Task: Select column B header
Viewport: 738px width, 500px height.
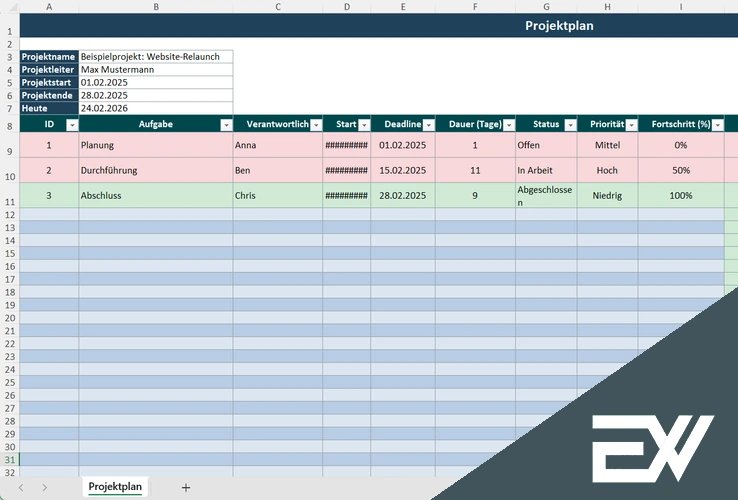Action: pyautogui.click(x=156, y=7)
